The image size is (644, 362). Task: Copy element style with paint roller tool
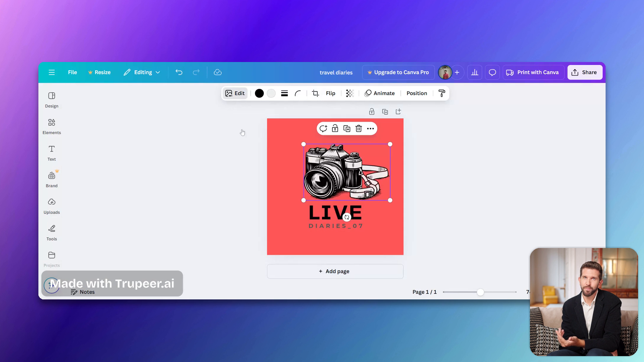pyautogui.click(x=441, y=93)
